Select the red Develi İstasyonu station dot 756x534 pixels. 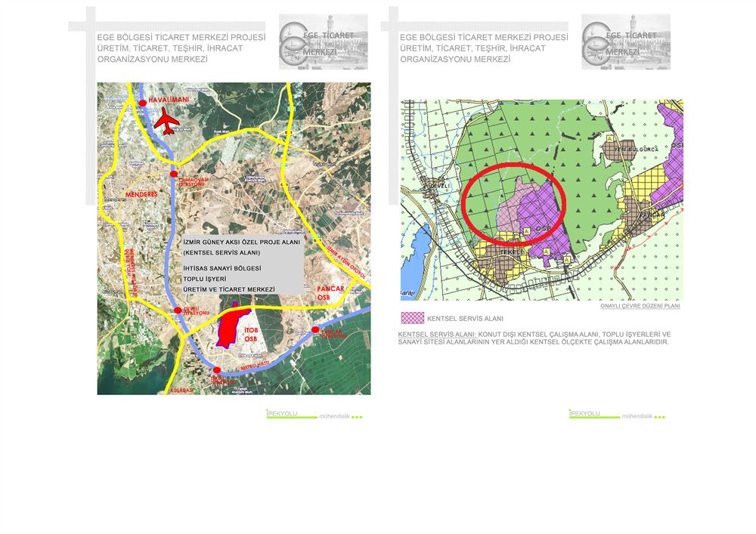coord(178,310)
